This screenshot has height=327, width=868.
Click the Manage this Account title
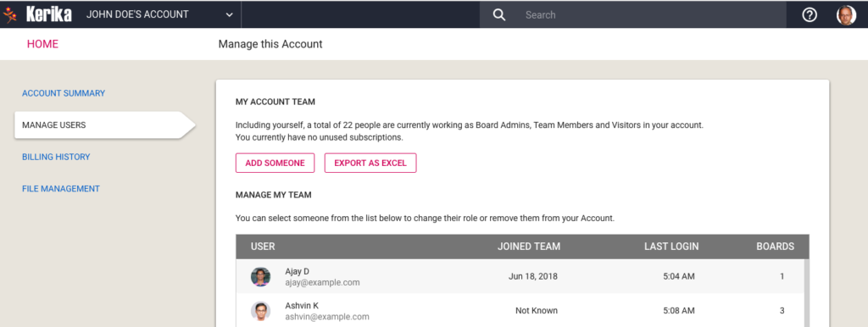pos(270,44)
